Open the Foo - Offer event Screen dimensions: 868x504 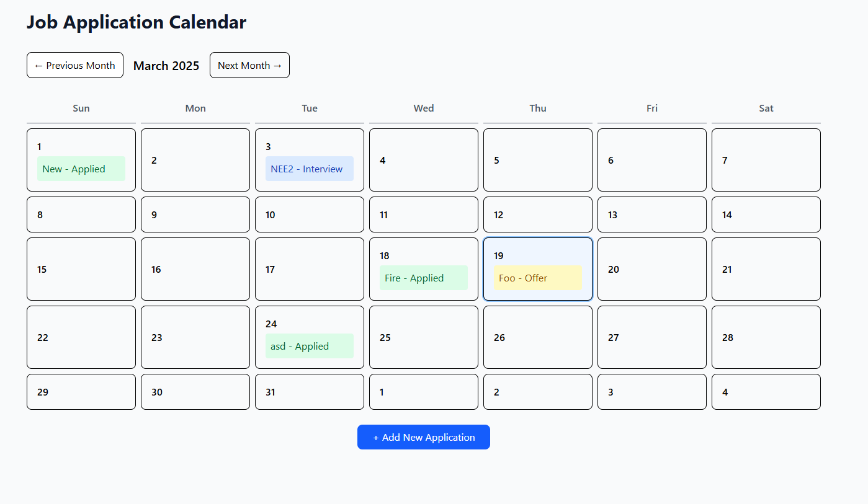pos(537,278)
